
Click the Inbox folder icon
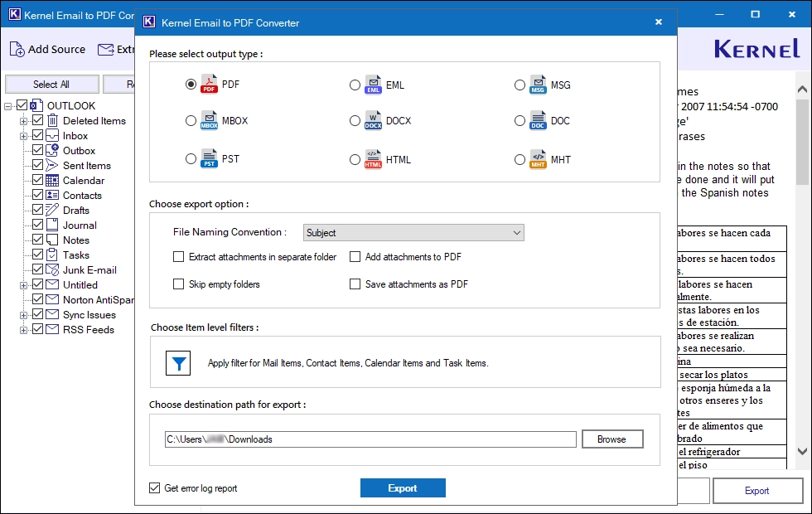point(52,136)
